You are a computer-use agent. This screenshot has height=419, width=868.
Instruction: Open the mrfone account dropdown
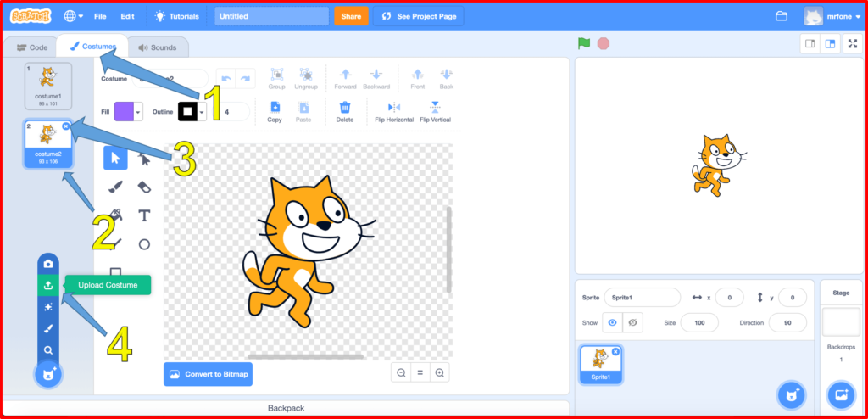click(832, 16)
